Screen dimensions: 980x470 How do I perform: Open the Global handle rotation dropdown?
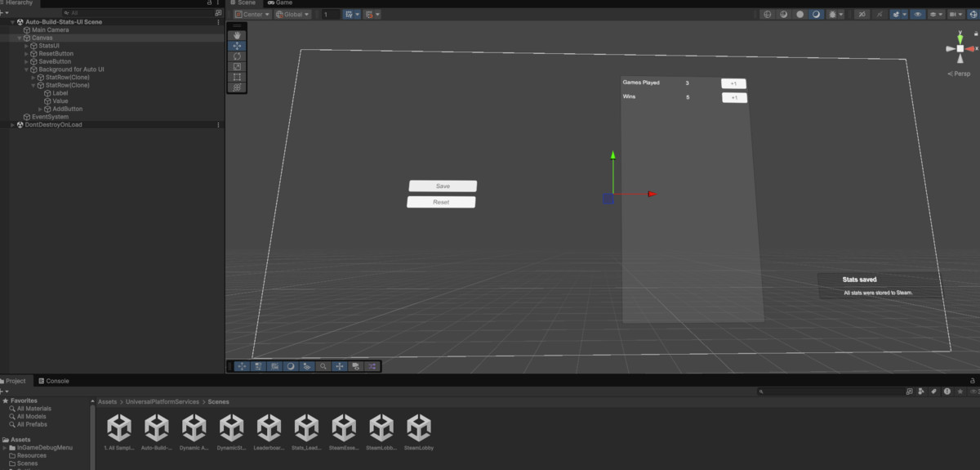tap(292, 15)
